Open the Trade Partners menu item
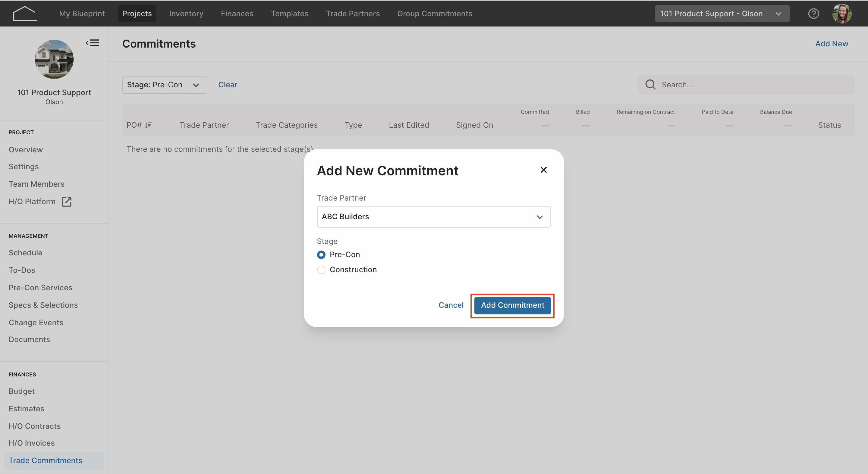Image resolution: width=868 pixels, height=474 pixels. pos(352,14)
